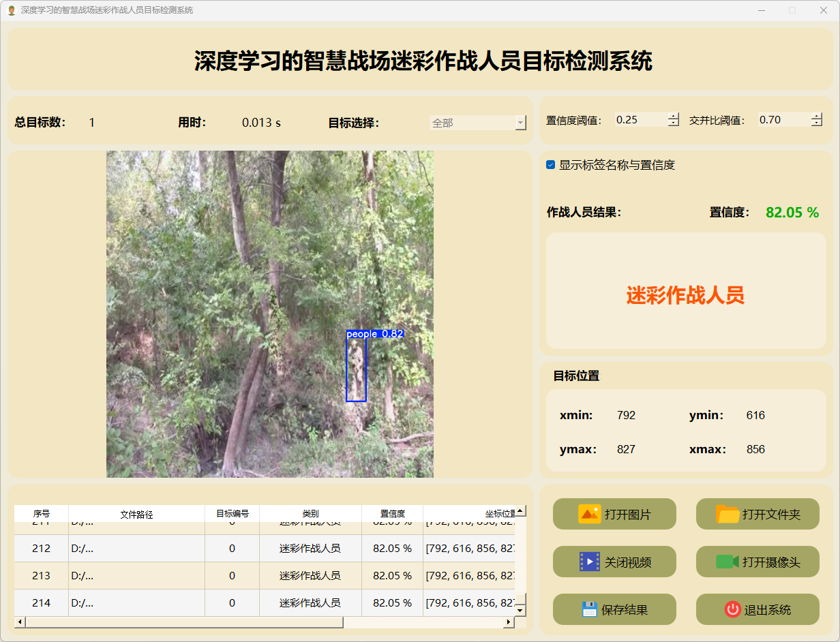Click the table's horizontal scrollbar right arrow

tap(508, 622)
